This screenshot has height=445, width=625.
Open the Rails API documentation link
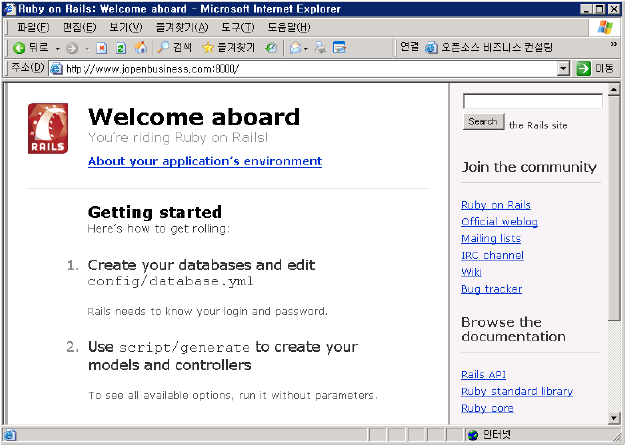tap(483, 374)
